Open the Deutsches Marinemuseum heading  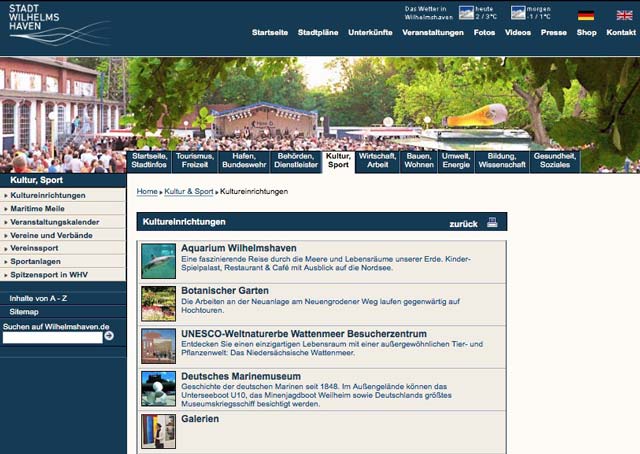(x=241, y=376)
